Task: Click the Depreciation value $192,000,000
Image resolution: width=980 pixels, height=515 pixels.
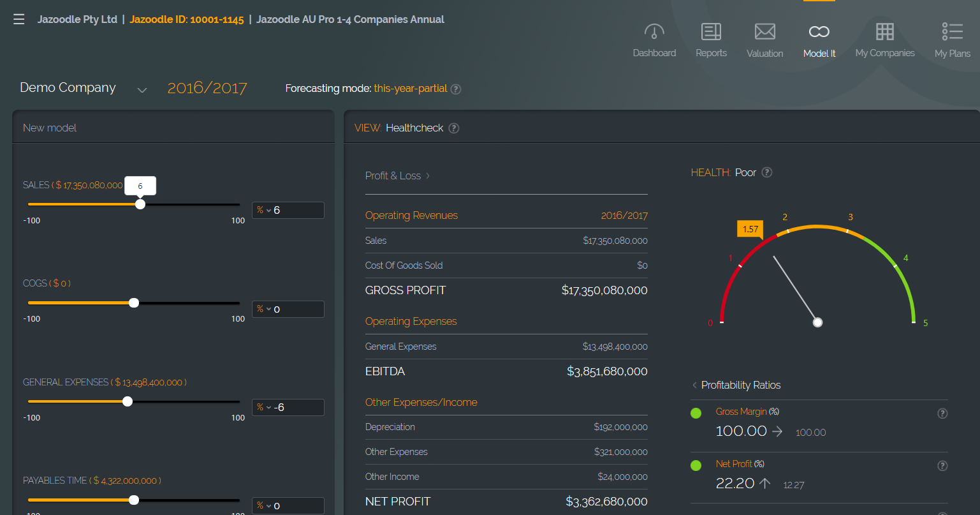Action: tap(620, 428)
